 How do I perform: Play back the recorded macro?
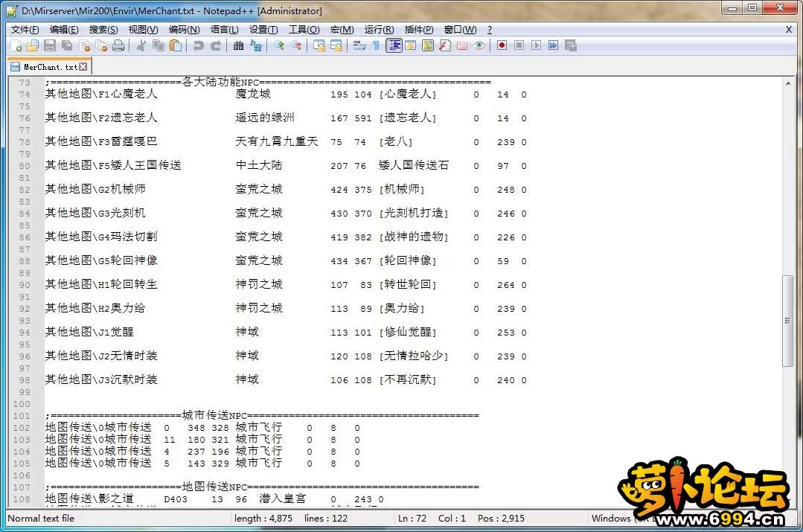536,45
